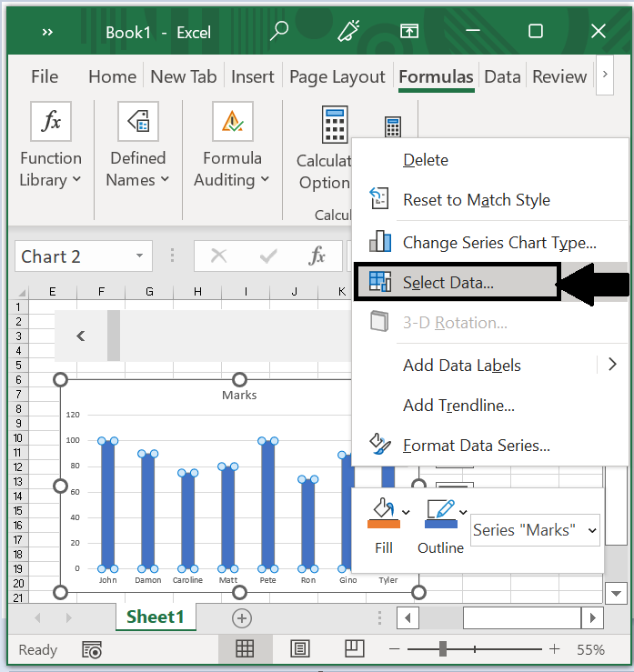The width and height of the screenshot is (634, 672).
Task: Expand the Formula Auditing dropdown
Action: 265,179
